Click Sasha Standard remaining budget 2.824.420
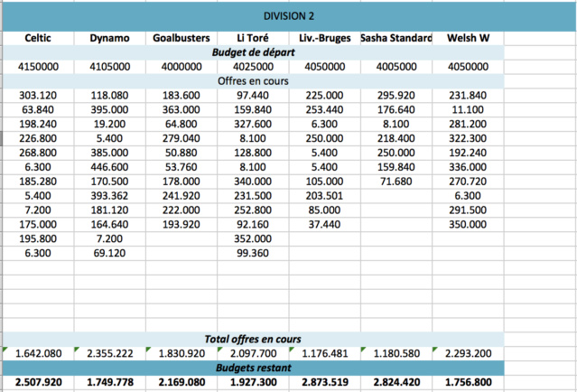This screenshot has height=392, width=577. tap(396, 382)
